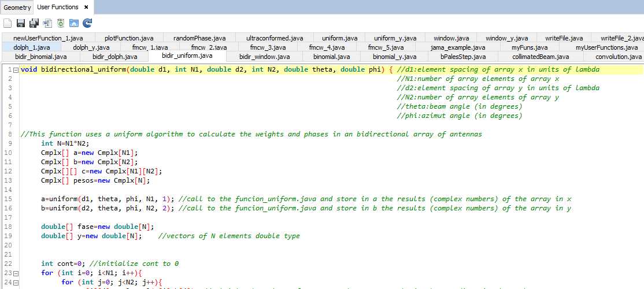
Task: Collapse the for loop fold at line 23
Action: (x=16, y=273)
